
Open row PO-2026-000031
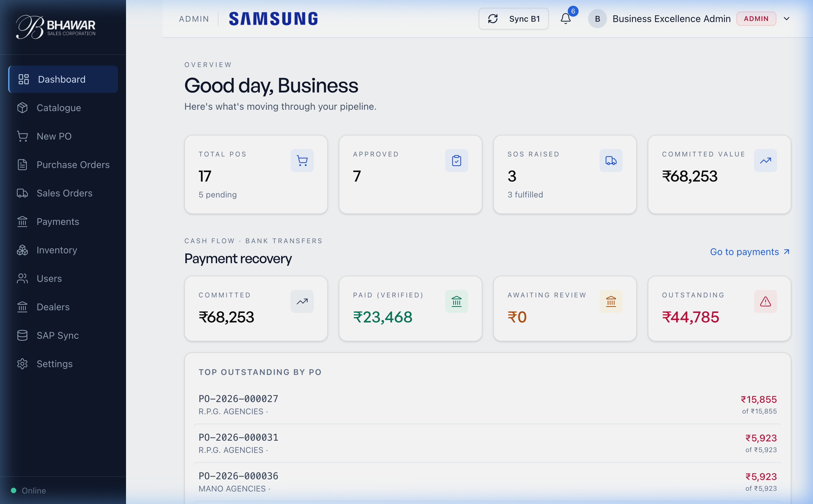487,443
